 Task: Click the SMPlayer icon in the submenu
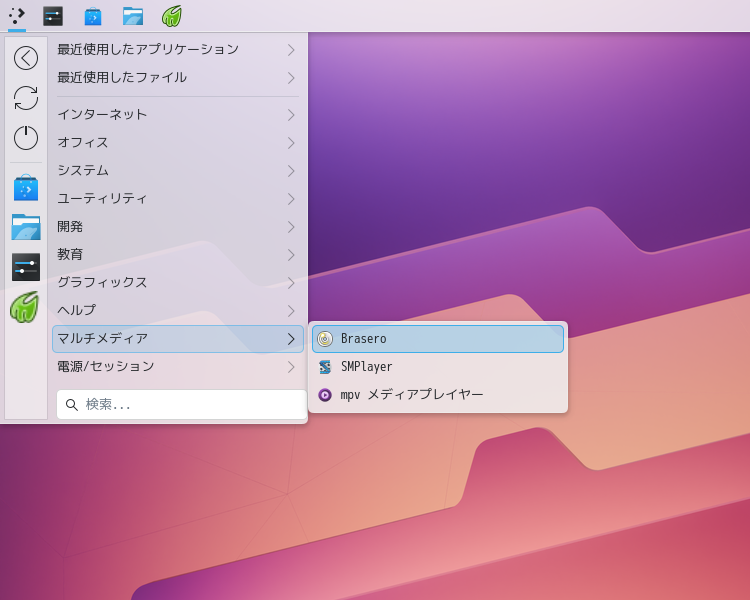tap(325, 367)
